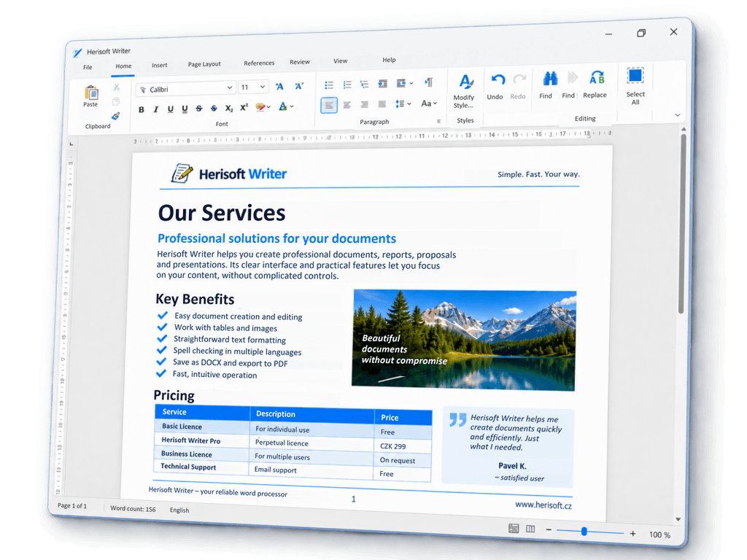The image size is (747, 560).
Task: Insert a numbered list
Action: click(x=347, y=85)
